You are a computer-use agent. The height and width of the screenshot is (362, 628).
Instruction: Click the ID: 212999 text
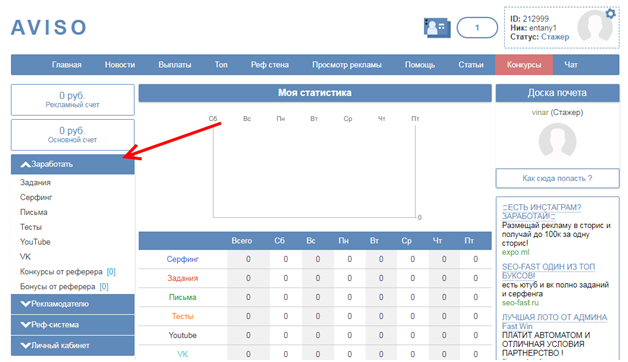coord(529,19)
